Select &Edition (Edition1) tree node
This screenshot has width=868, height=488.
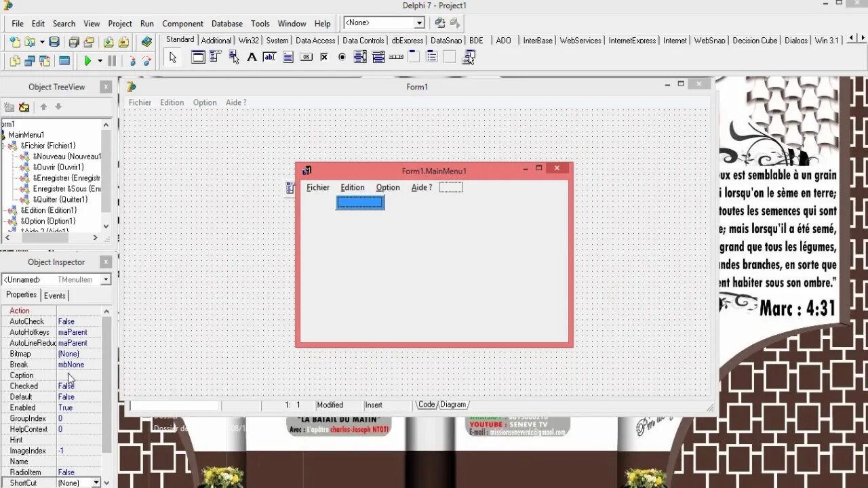pos(49,211)
